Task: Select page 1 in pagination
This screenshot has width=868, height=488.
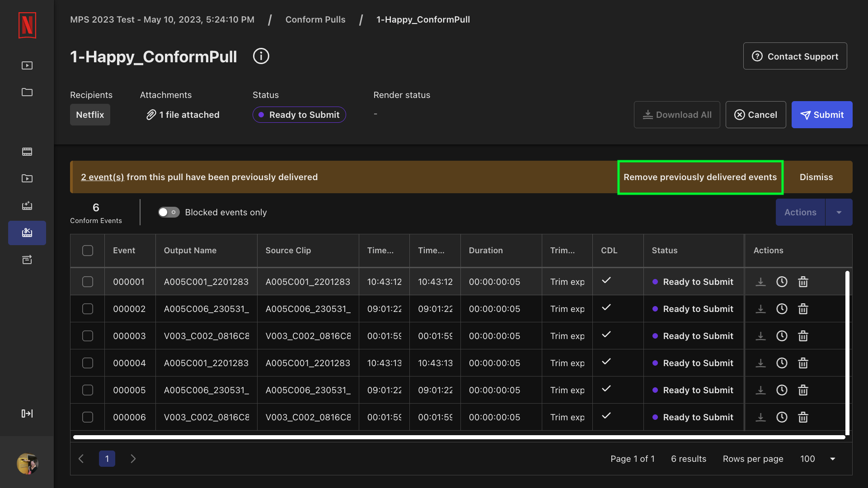Action: point(107,459)
